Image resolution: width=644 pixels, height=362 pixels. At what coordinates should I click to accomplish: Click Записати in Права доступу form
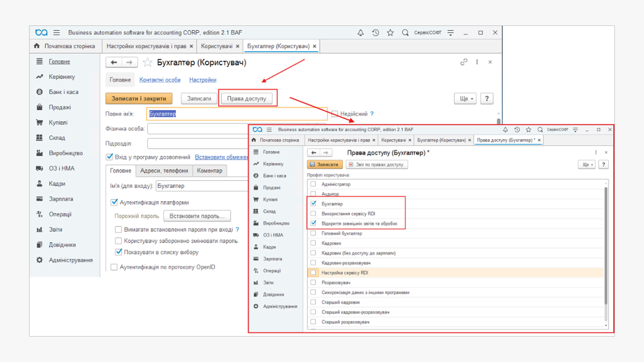pyautogui.click(x=325, y=165)
